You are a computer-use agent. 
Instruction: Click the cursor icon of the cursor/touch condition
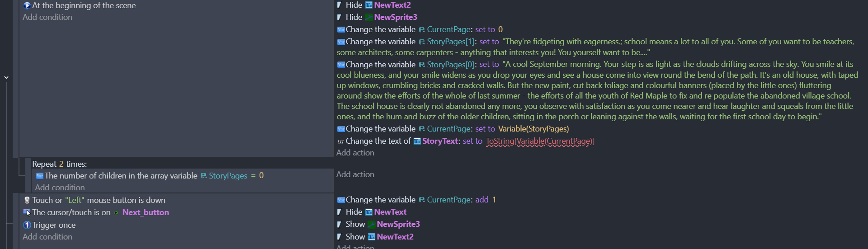[x=27, y=212]
